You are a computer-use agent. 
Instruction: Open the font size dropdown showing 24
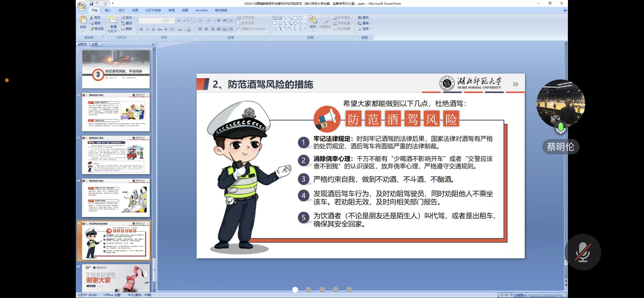pyautogui.click(x=173, y=20)
